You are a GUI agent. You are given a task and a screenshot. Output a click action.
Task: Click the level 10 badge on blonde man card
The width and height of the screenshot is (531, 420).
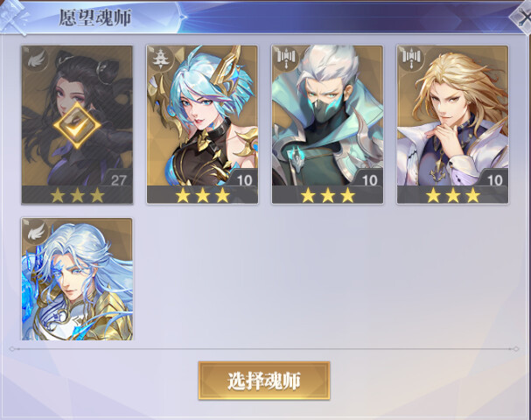[x=494, y=179]
